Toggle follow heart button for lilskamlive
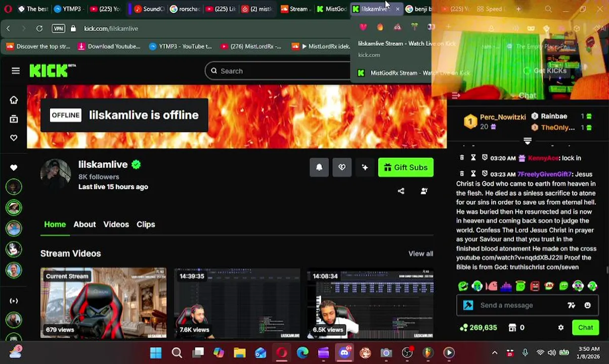 [342, 167]
